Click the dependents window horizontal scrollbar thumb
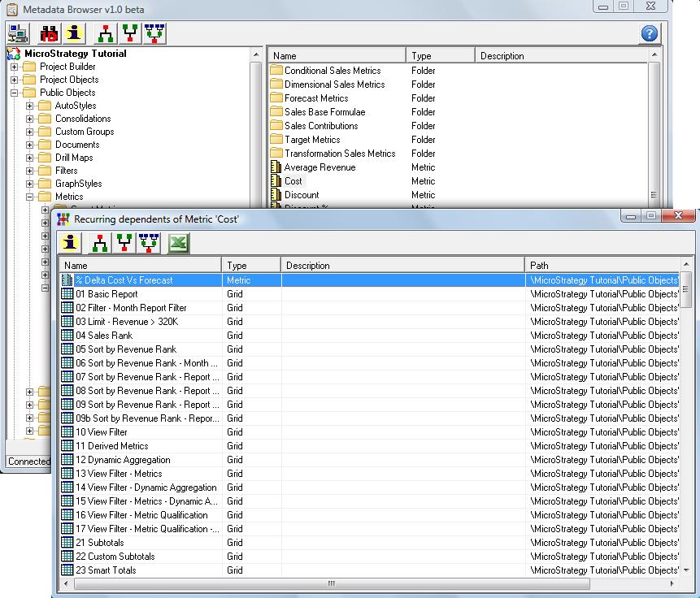This screenshot has height=598, width=700. (x=332, y=583)
